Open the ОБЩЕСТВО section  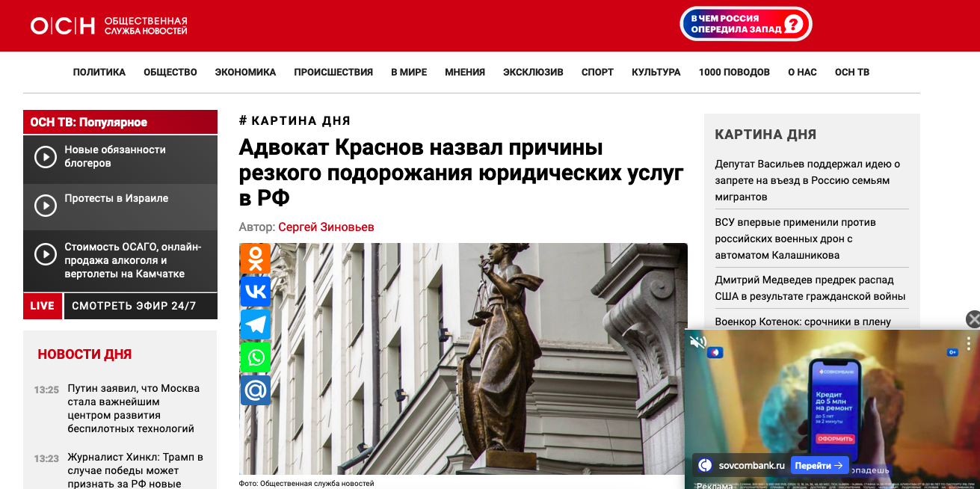pyautogui.click(x=170, y=73)
